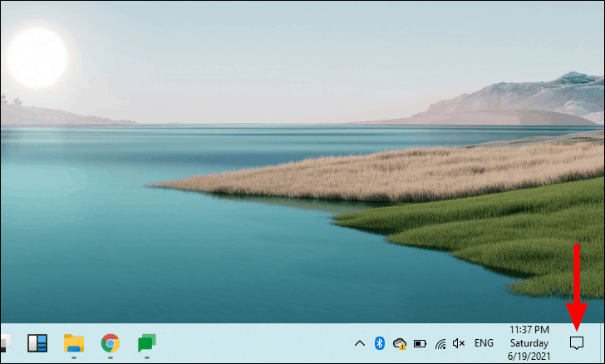
Task: Open the clock showing 11:37 PM
Action: [x=529, y=342]
